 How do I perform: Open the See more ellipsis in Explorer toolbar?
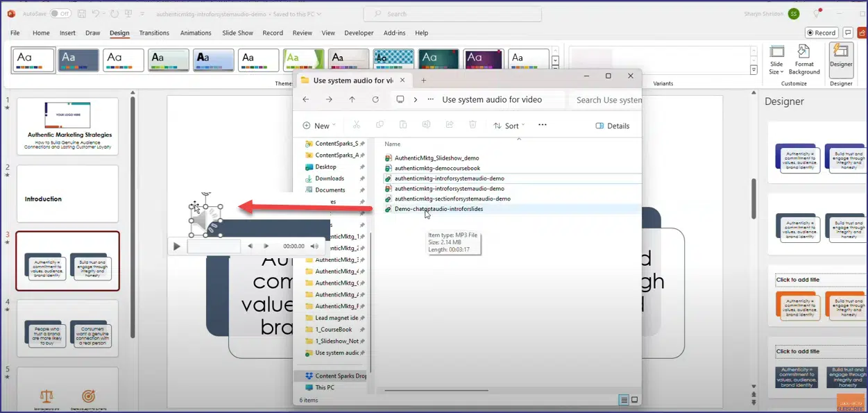(x=543, y=125)
